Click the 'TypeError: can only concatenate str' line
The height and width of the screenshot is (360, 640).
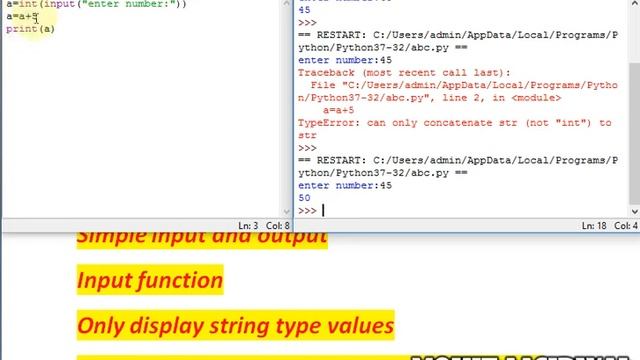455,123
